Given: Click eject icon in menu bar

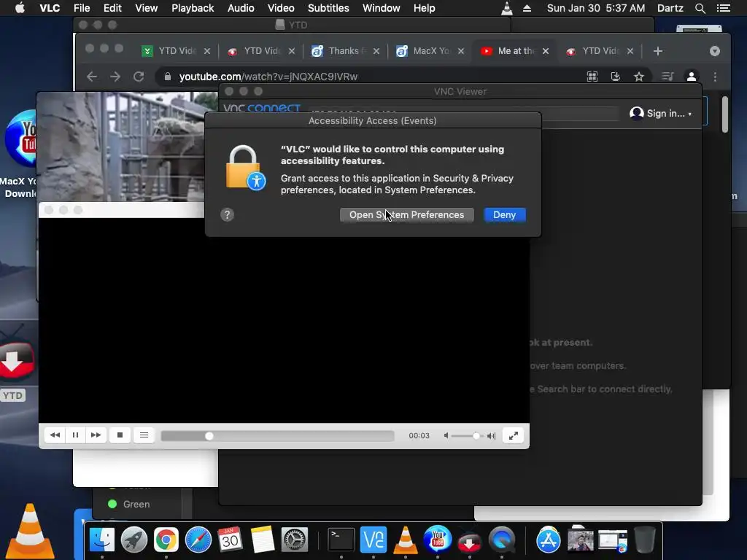Looking at the screenshot, I should (x=527, y=8).
